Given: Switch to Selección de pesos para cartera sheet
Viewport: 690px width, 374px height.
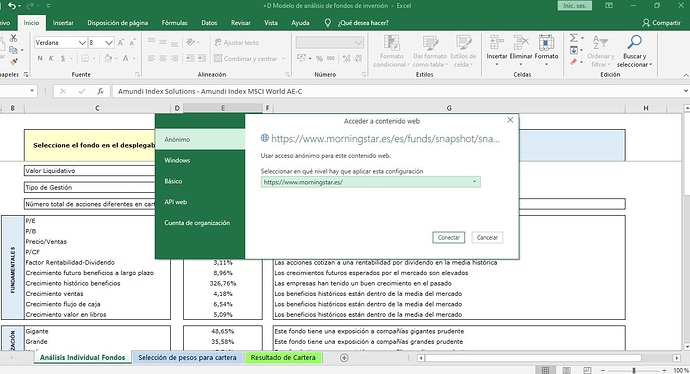Looking at the screenshot, I should tap(187, 358).
